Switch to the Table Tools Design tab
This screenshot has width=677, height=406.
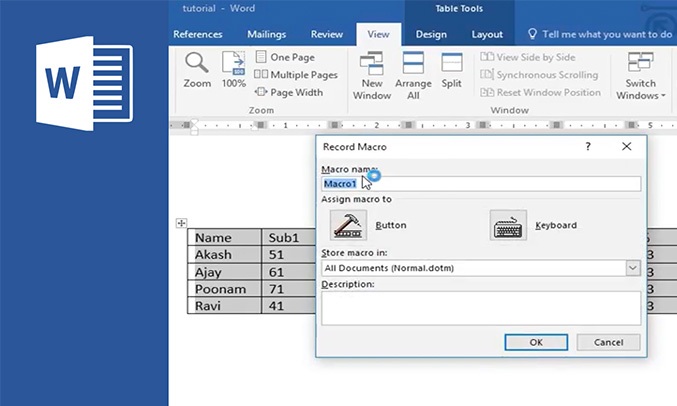pos(431,34)
